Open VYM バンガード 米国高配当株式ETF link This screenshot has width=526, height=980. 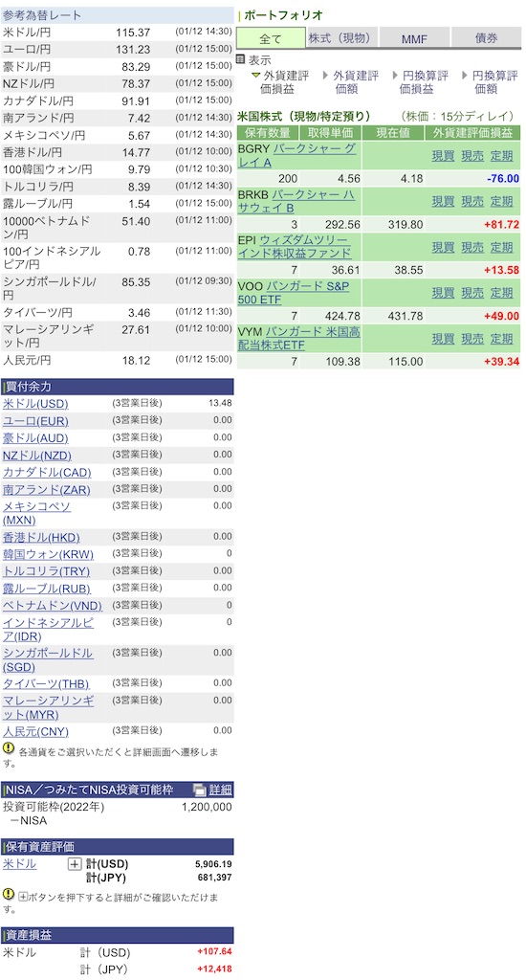[x=298, y=339]
